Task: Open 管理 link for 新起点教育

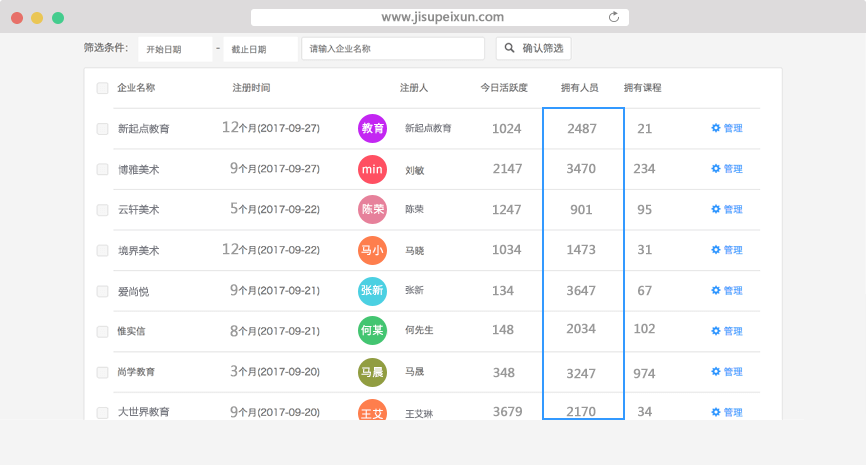Action: pos(733,128)
